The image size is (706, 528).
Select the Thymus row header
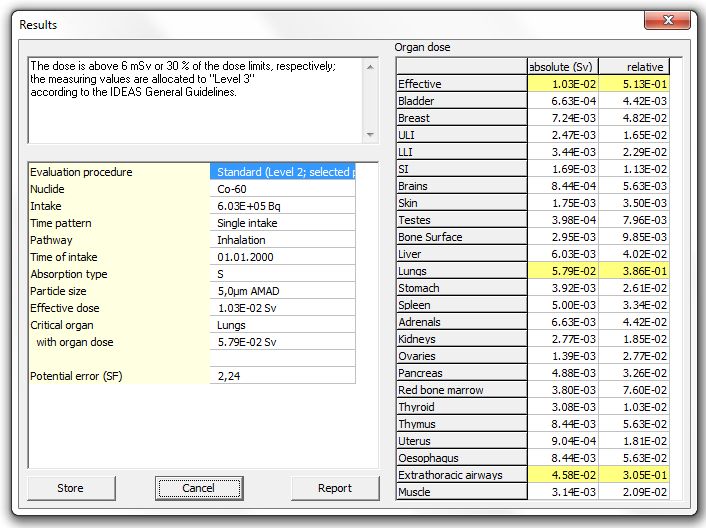click(x=462, y=424)
